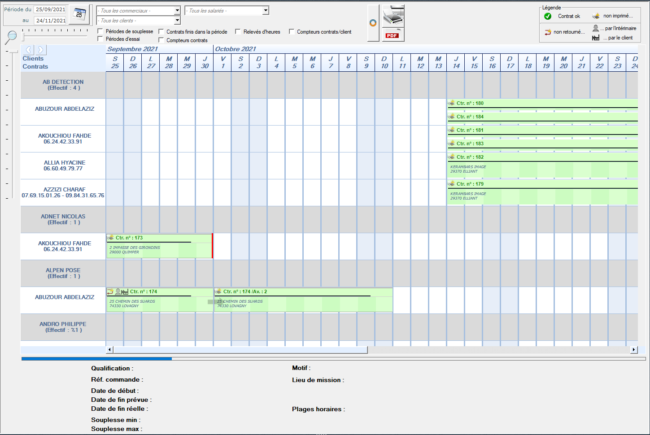Check 'Contrats finis dans la période' option

[162, 32]
